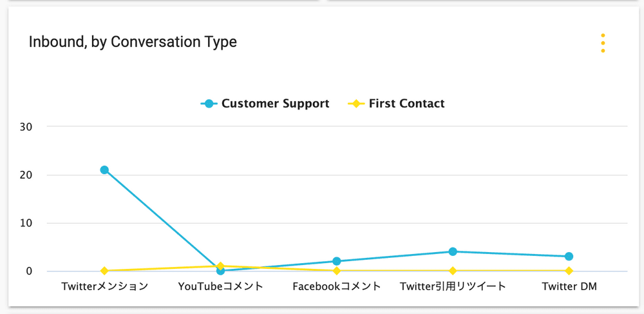Screen dimensions: 644x314
Task: Click First Contact diamond at YouTubeコメント
Action: pos(220,265)
